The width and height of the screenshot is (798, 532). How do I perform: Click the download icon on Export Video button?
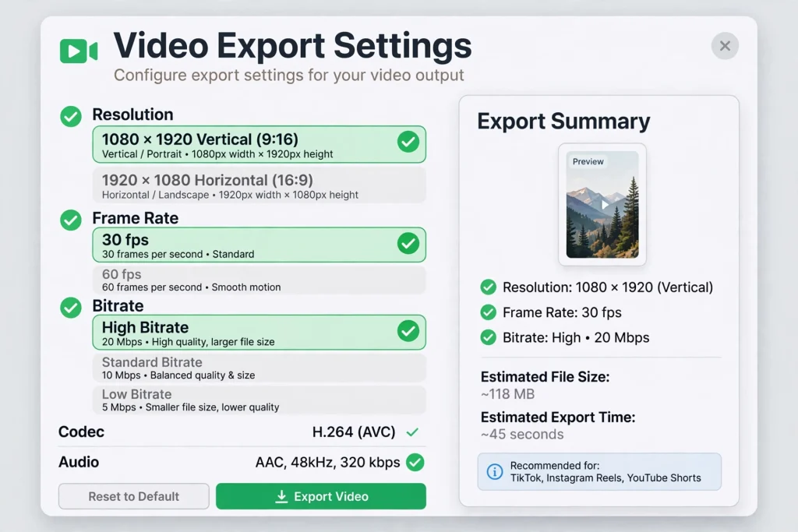pos(281,496)
